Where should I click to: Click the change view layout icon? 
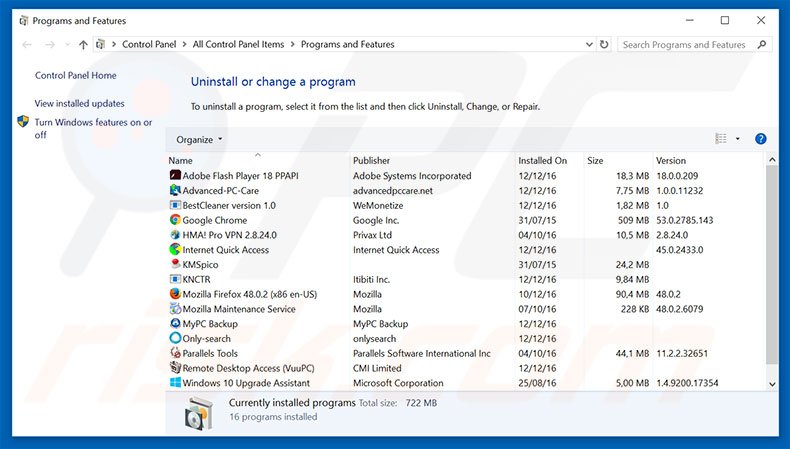point(721,139)
